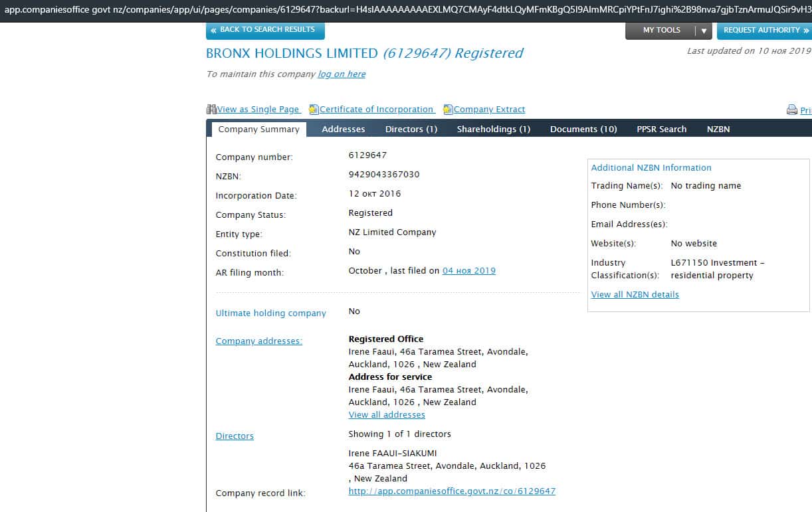Image resolution: width=812 pixels, height=512 pixels.
Task: Click the 'No website' text
Action: click(x=694, y=243)
